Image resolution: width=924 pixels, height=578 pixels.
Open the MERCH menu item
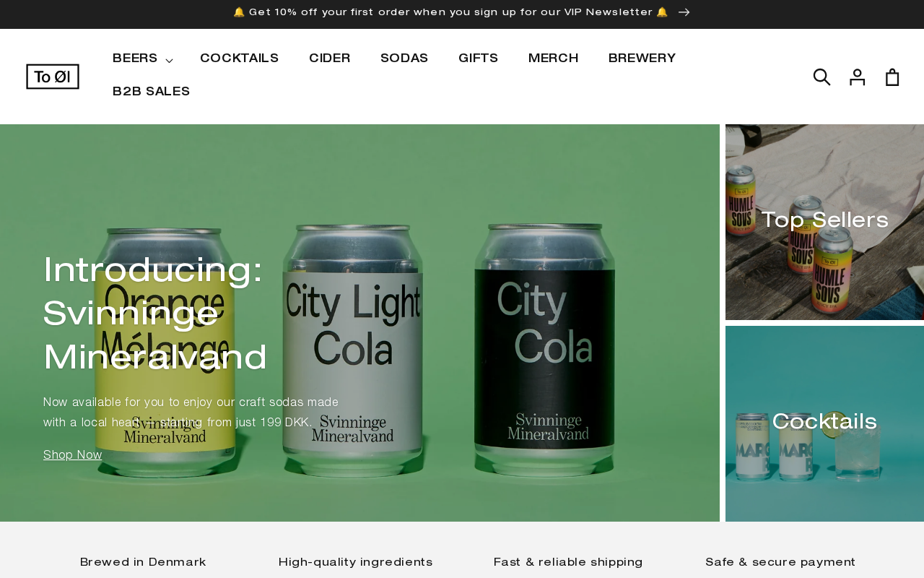click(x=553, y=59)
